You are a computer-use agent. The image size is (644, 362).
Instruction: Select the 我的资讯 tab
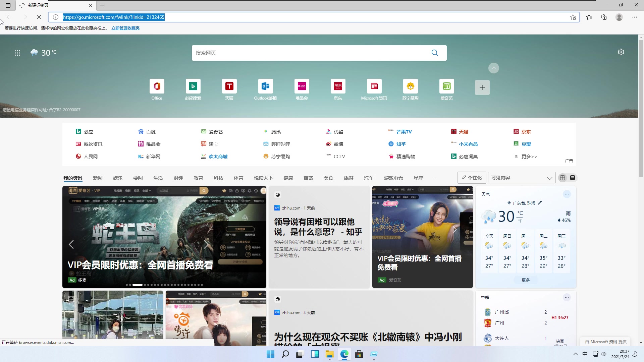pyautogui.click(x=73, y=178)
